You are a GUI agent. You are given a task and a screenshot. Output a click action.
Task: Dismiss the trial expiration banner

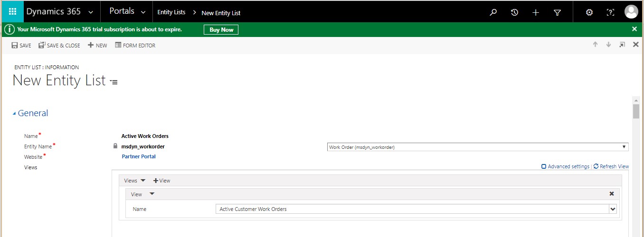pos(635,29)
